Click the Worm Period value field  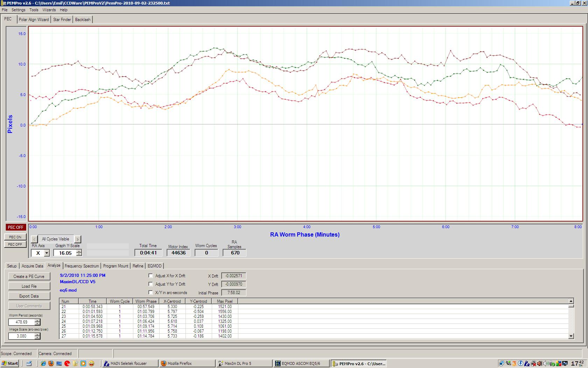[x=22, y=322]
